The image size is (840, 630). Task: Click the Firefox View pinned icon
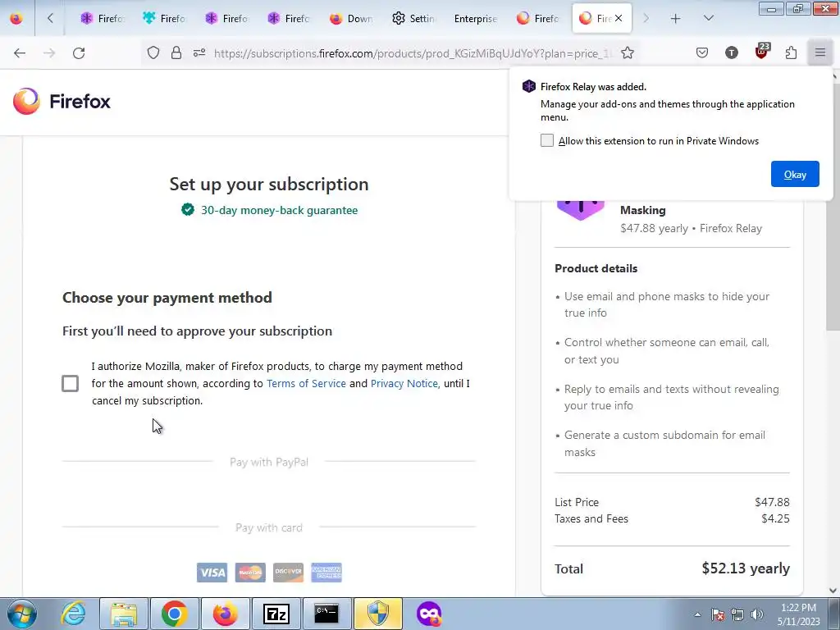pyautogui.click(x=16, y=18)
